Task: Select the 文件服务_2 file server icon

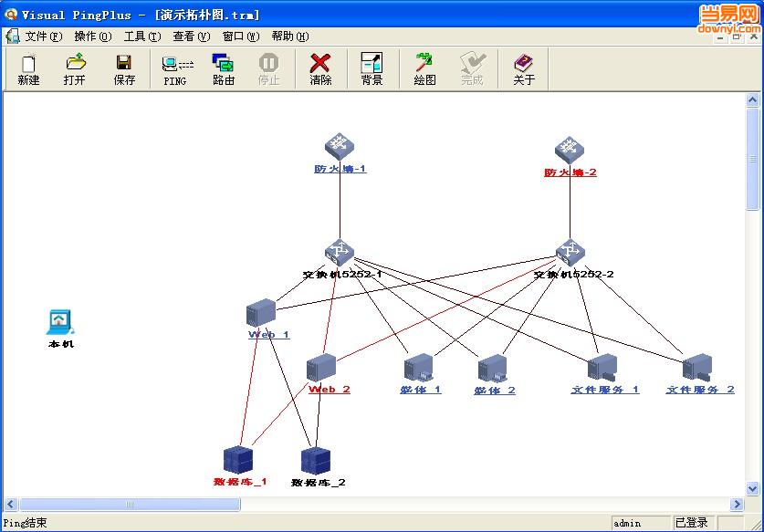Action: [x=697, y=368]
